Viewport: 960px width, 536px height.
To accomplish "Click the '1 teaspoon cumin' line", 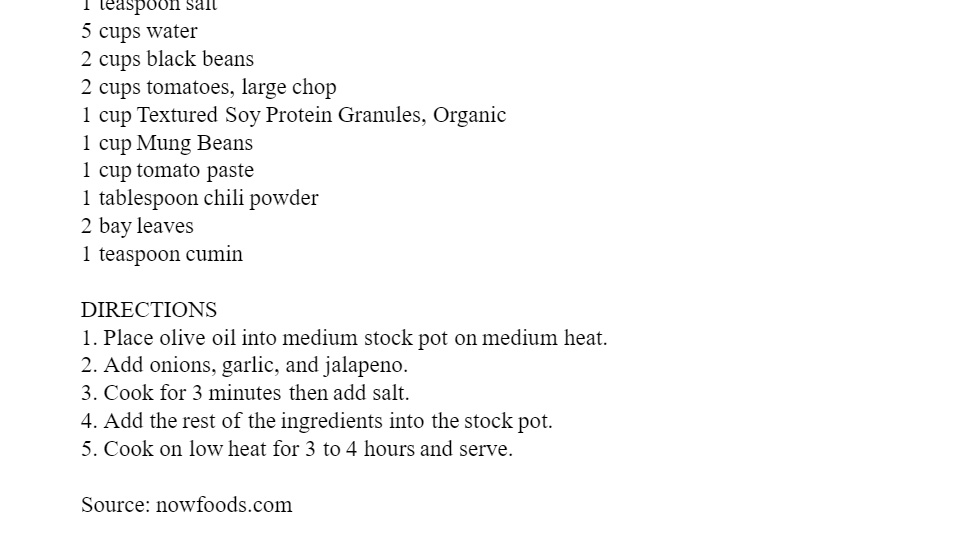I will click(x=162, y=254).
